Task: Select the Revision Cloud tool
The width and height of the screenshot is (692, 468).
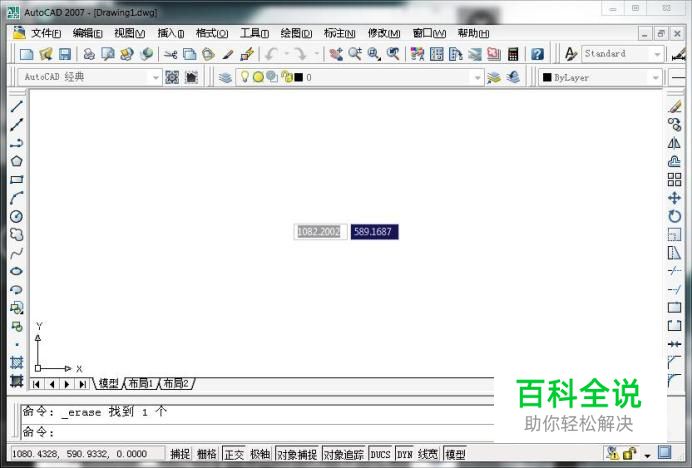Action: coord(17,234)
